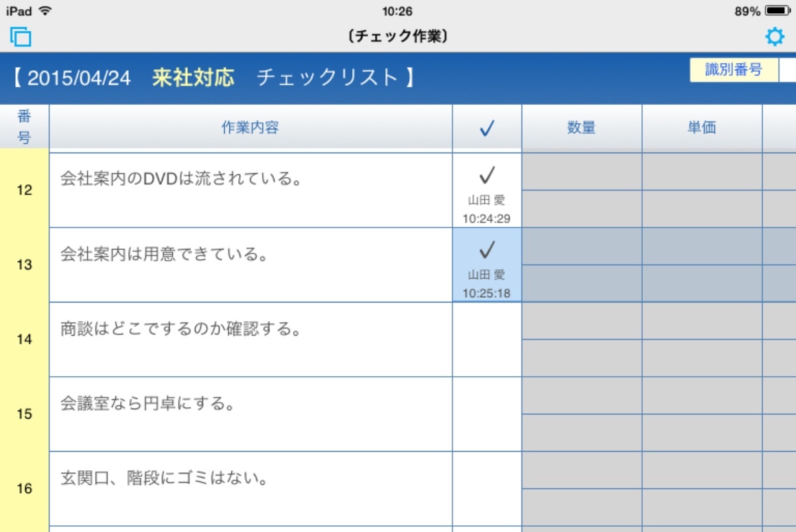Image resolution: width=796 pixels, height=532 pixels.
Task: Tap the 番号 column header
Action: (24, 129)
